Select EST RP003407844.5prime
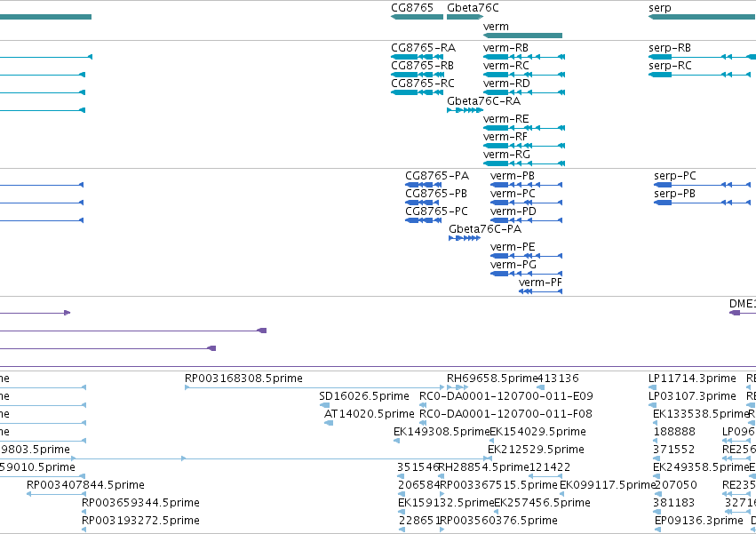This screenshot has height=534, width=756. tap(56, 494)
